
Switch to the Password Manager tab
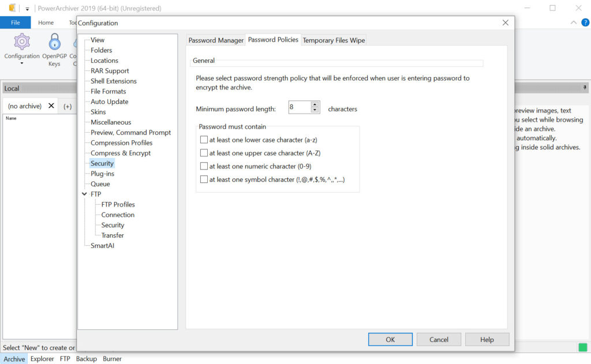(216, 40)
